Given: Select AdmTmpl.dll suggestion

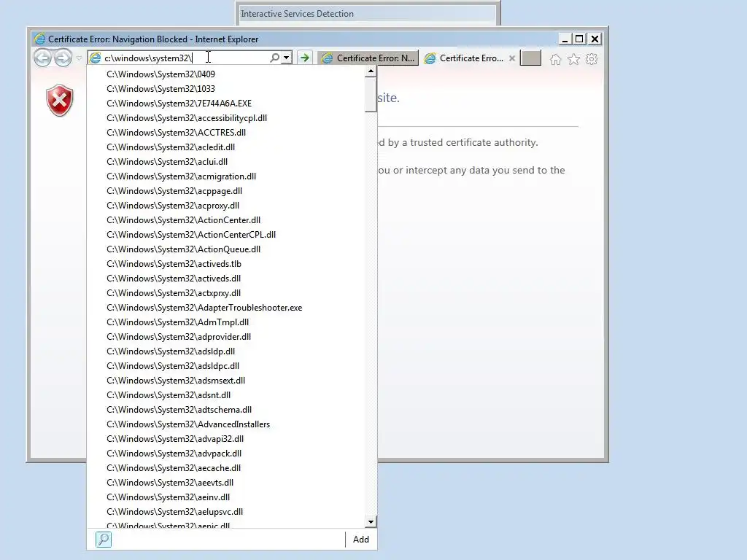Looking at the screenshot, I should point(225,322).
